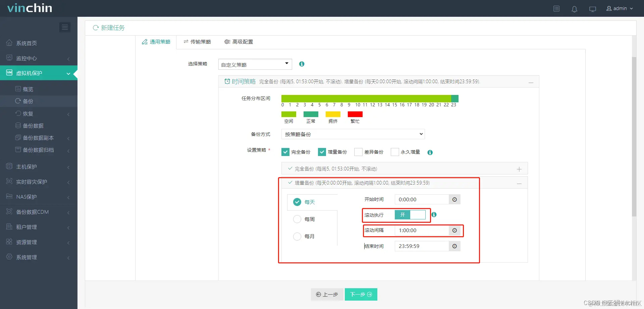Image resolution: width=644 pixels, height=309 pixels.
Task: Click the 繁忙 red legend swatch
Action: (x=355, y=114)
